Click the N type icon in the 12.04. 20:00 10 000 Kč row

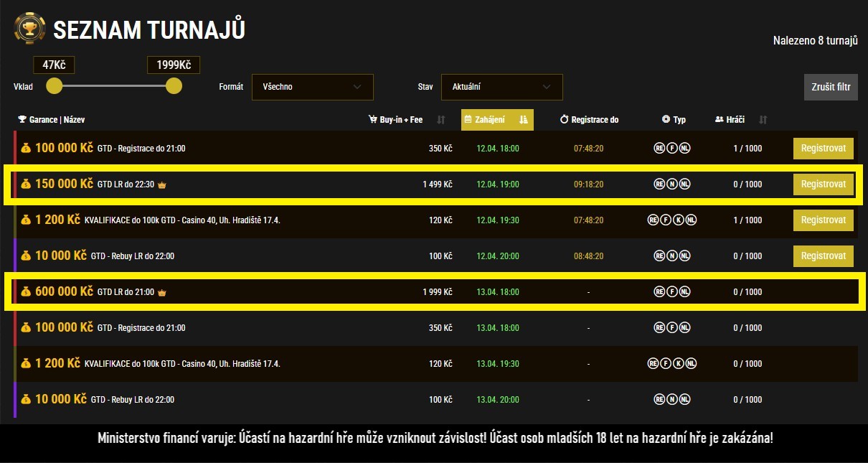point(672,256)
